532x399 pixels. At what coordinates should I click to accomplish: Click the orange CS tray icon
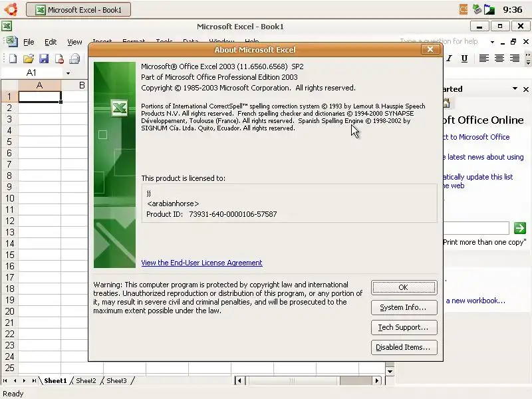[x=463, y=9]
